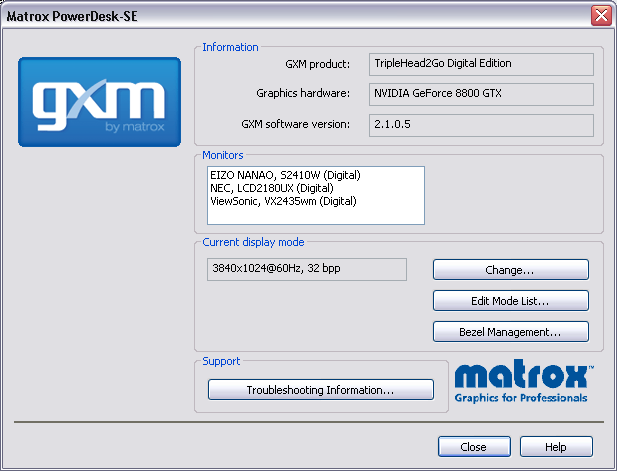Click the Change... display mode button
617x471 pixels.
511,270
